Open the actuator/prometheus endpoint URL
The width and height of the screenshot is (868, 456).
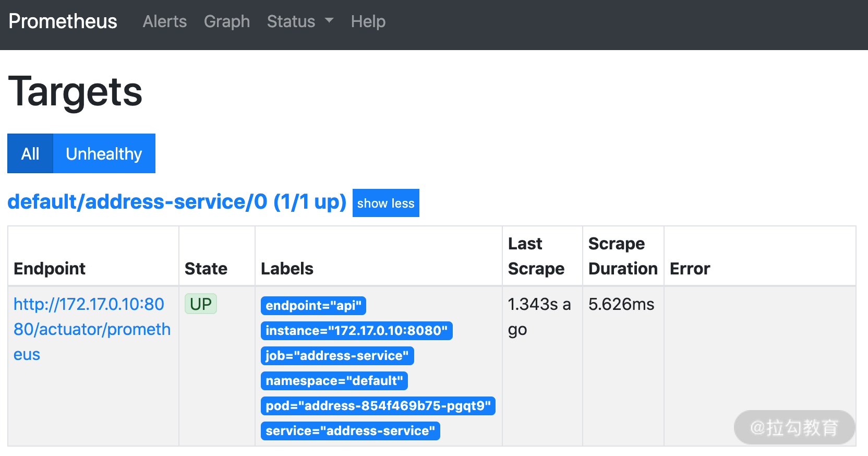click(92, 329)
